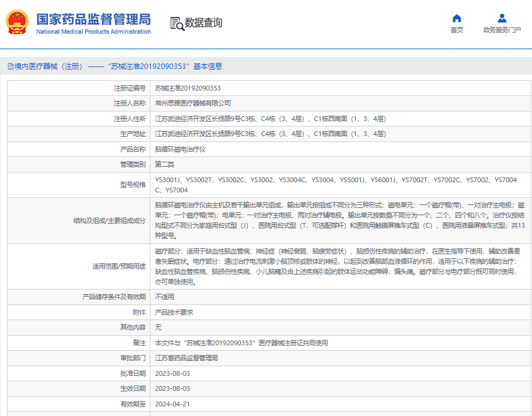532x416 pixels.
Task: Click 生效日期 value 2023-08-03
Action: pos(173,388)
